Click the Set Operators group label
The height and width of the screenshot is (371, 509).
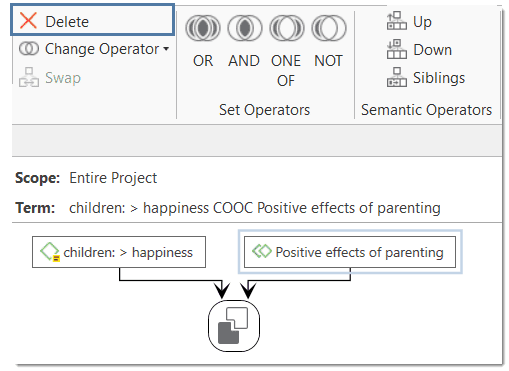click(x=264, y=110)
